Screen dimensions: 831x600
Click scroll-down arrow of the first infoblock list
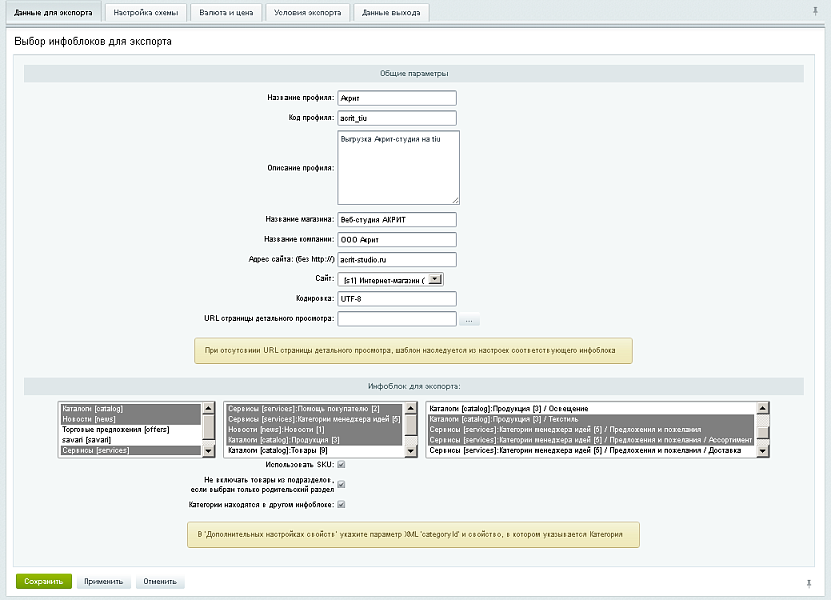pyautogui.click(x=208, y=451)
